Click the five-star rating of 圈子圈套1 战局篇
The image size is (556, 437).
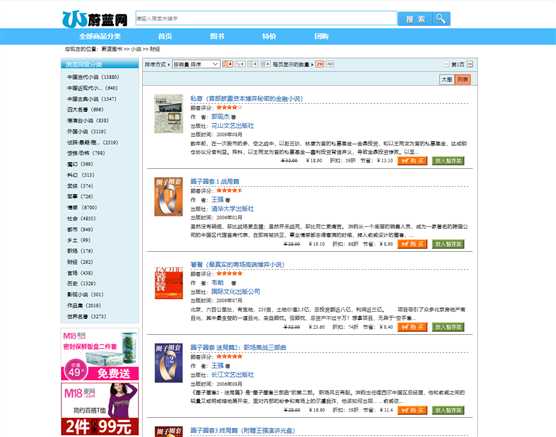click(x=229, y=190)
